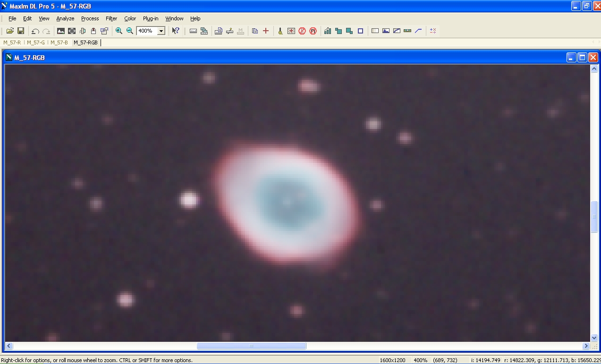Click the horizontal scrollbar thumb
The height and width of the screenshot is (364, 601).
pos(251,346)
